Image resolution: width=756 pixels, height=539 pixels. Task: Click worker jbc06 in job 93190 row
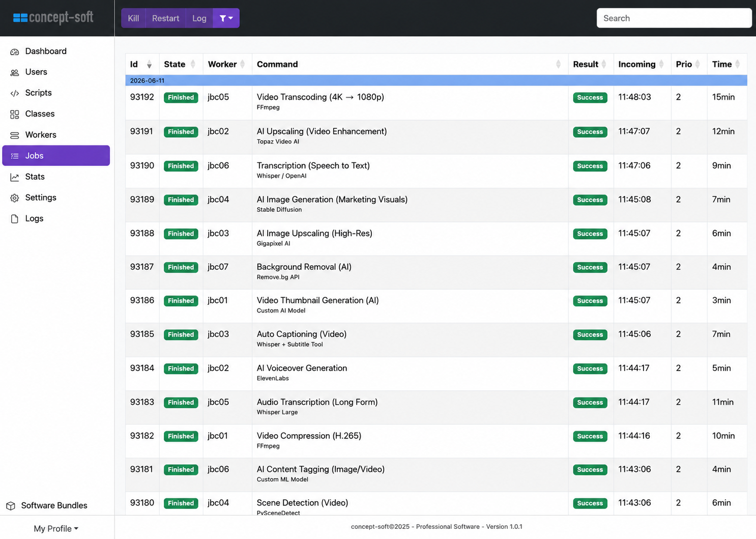click(x=218, y=166)
